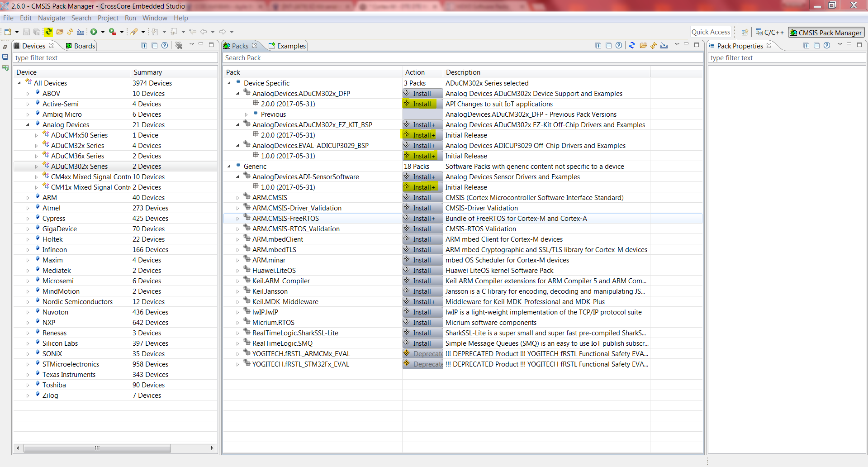Click open folder icon in Packs view toolbar
Image resolution: width=868 pixels, height=467 pixels.
643,46
